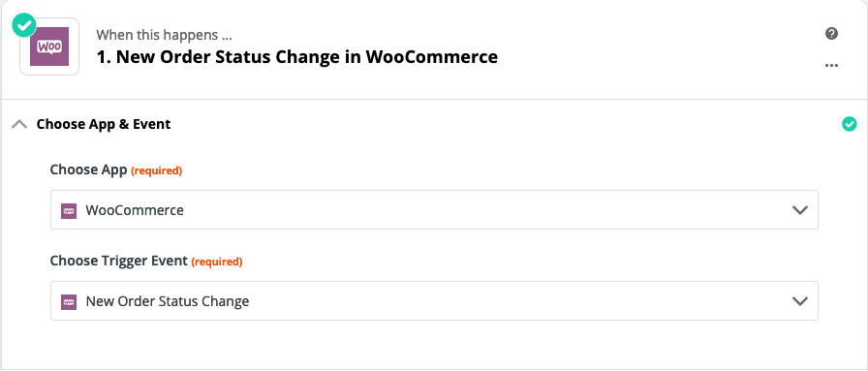Click the step title New Order Status Change in WooCommerce
This screenshot has height=371, width=868.
click(297, 57)
